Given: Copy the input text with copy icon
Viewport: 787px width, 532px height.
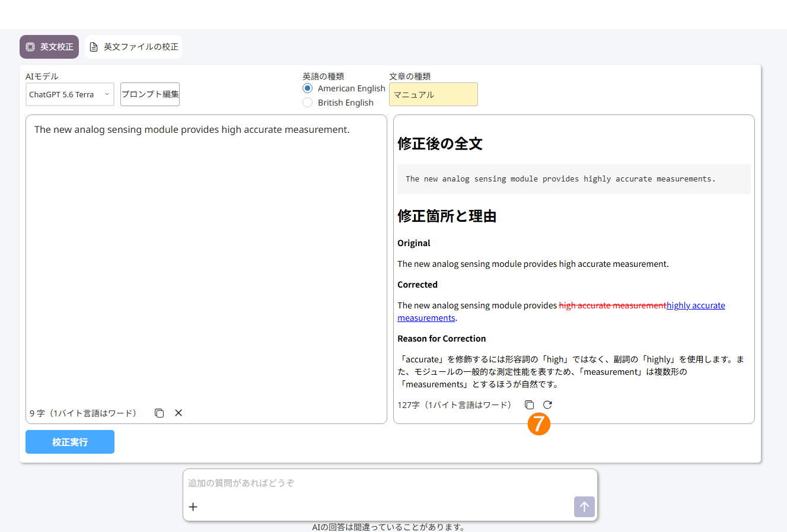Looking at the screenshot, I should 159,413.
